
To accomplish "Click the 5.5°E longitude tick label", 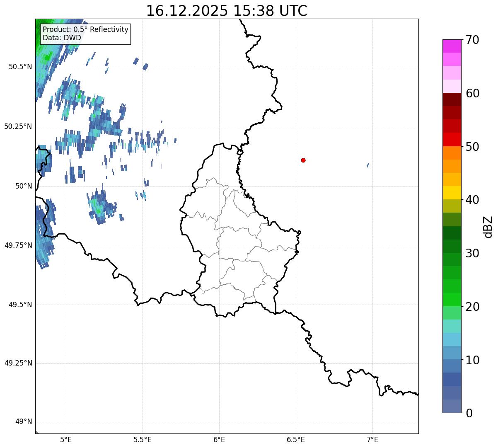I will (x=143, y=440).
